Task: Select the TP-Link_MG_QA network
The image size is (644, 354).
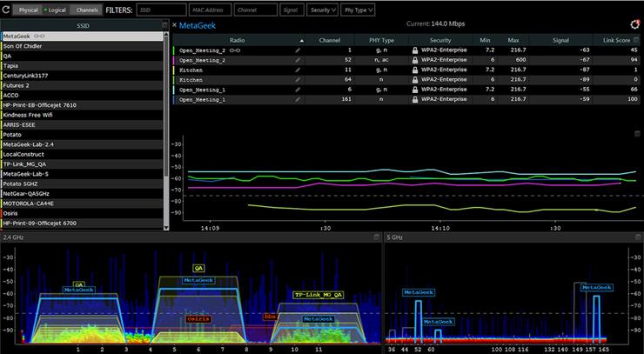Action: (x=26, y=164)
